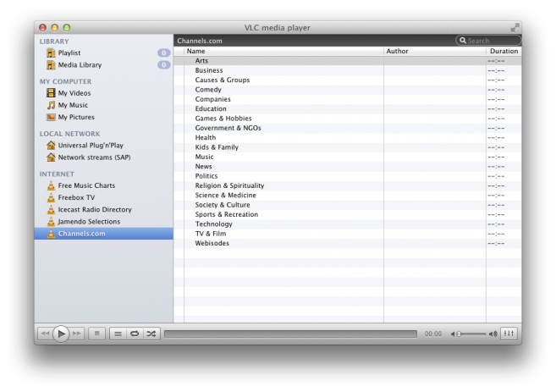
Task: Click the Playlist item count badge
Action: [x=164, y=52]
